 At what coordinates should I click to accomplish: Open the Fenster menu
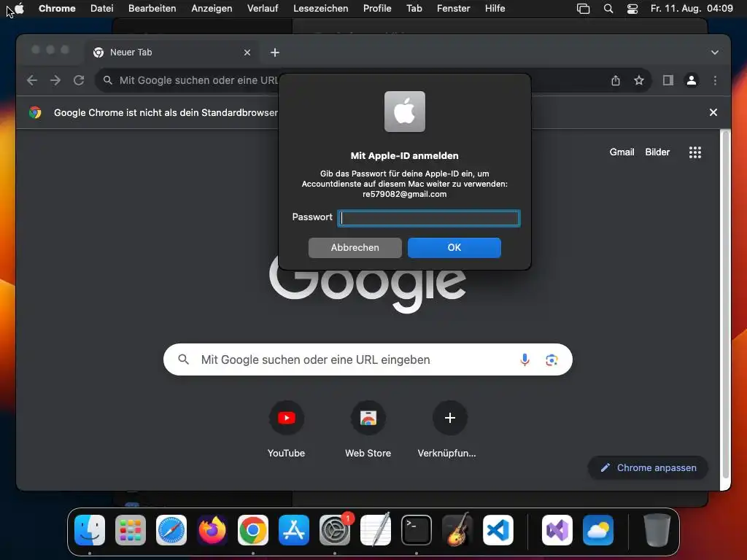pos(453,9)
